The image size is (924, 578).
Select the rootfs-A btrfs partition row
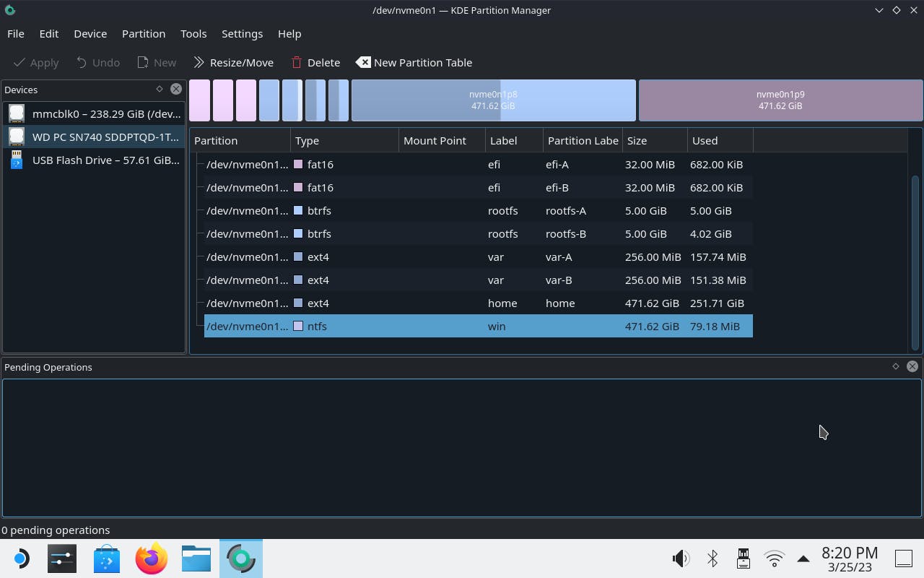[476, 211]
